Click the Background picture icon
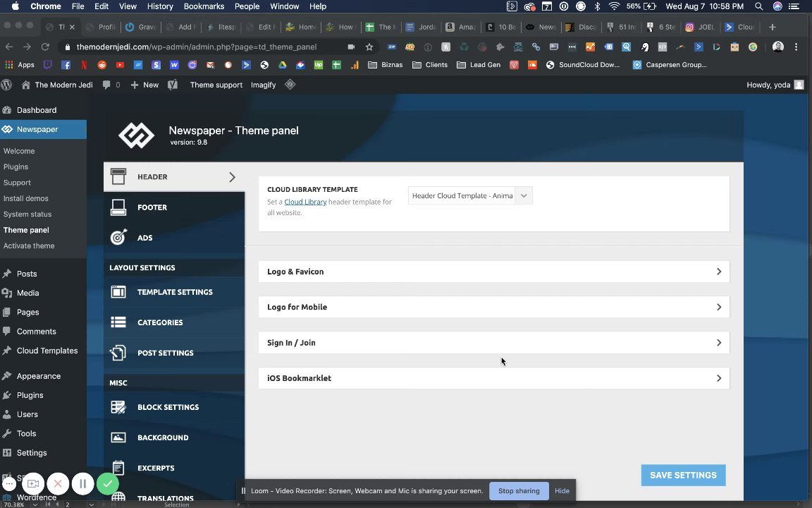812x508 pixels. [118, 437]
